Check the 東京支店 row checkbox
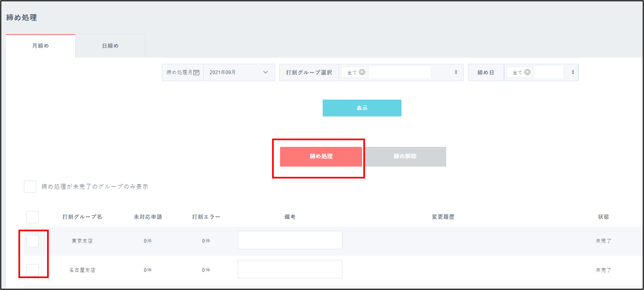Viewport: 644px width, 290px height. click(x=33, y=241)
